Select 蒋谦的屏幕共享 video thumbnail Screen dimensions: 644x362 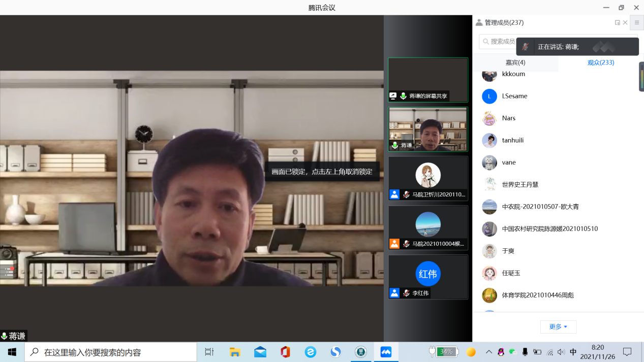tap(427, 80)
